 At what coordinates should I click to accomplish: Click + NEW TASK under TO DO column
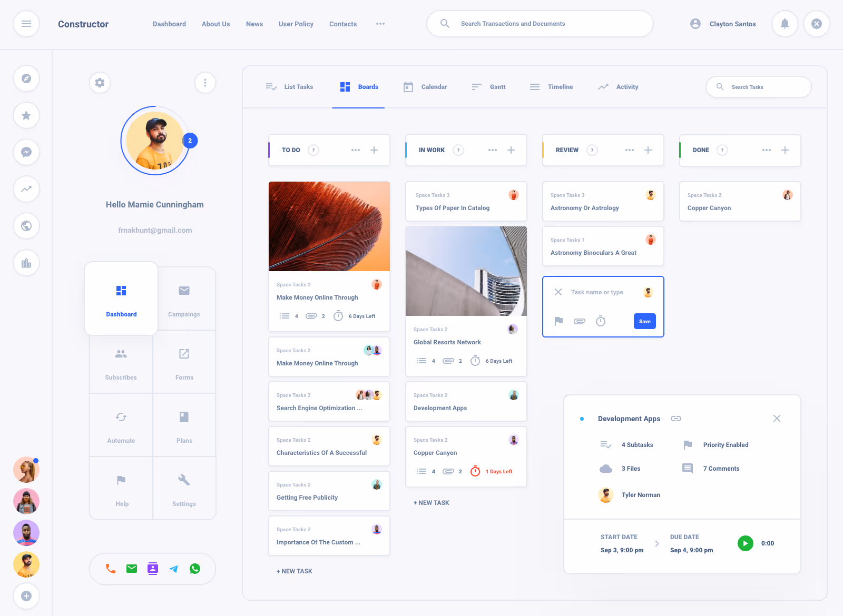click(295, 571)
